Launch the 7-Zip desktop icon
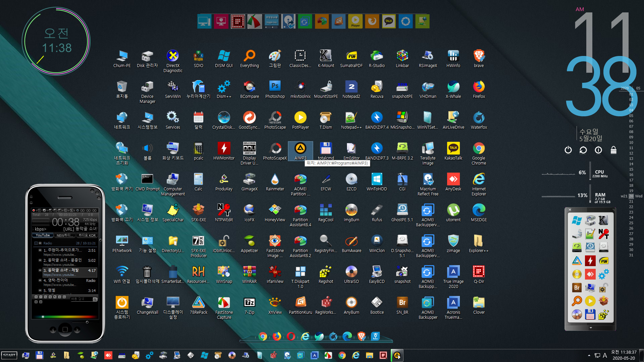 pyautogui.click(x=249, y=305)
